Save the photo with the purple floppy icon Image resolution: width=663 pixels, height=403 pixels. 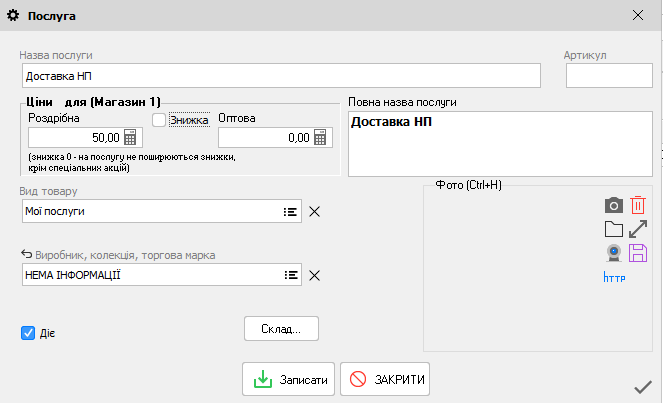638,253
